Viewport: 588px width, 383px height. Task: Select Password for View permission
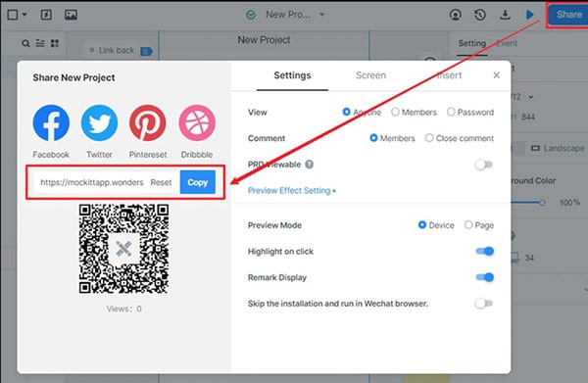coord(451,112)
